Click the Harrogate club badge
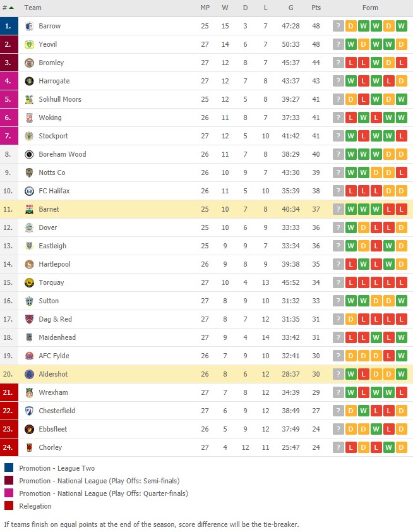 (x=30, y=81)
